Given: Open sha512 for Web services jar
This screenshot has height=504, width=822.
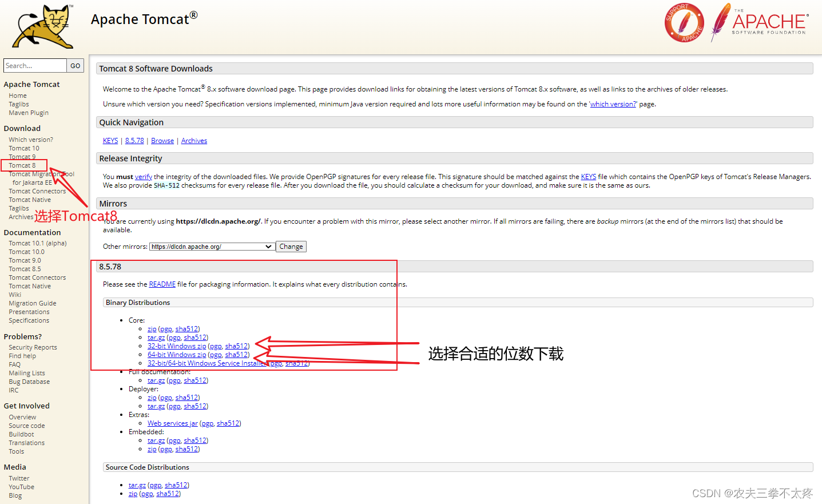Looking at the screenshot, I should (228, 423).
